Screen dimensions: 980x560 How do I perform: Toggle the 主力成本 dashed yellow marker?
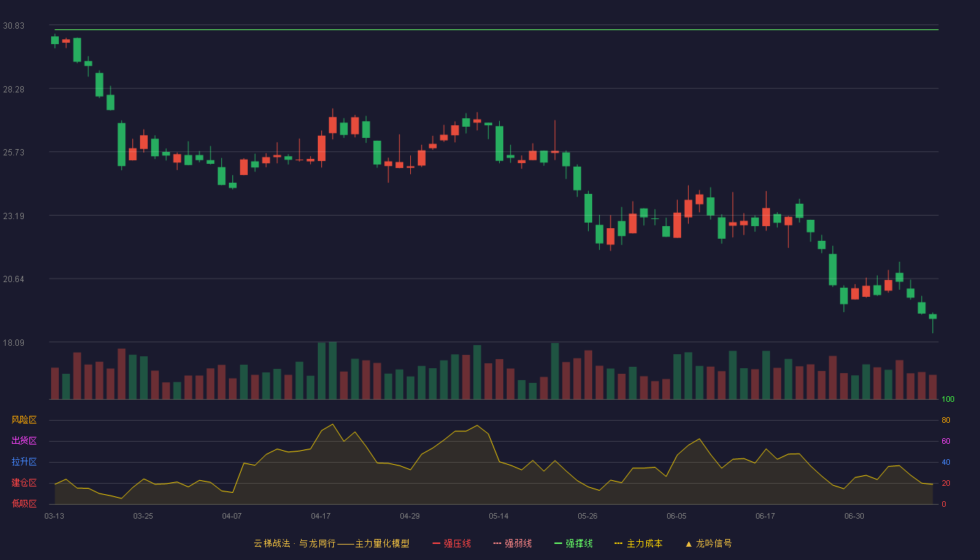point(619,543)
